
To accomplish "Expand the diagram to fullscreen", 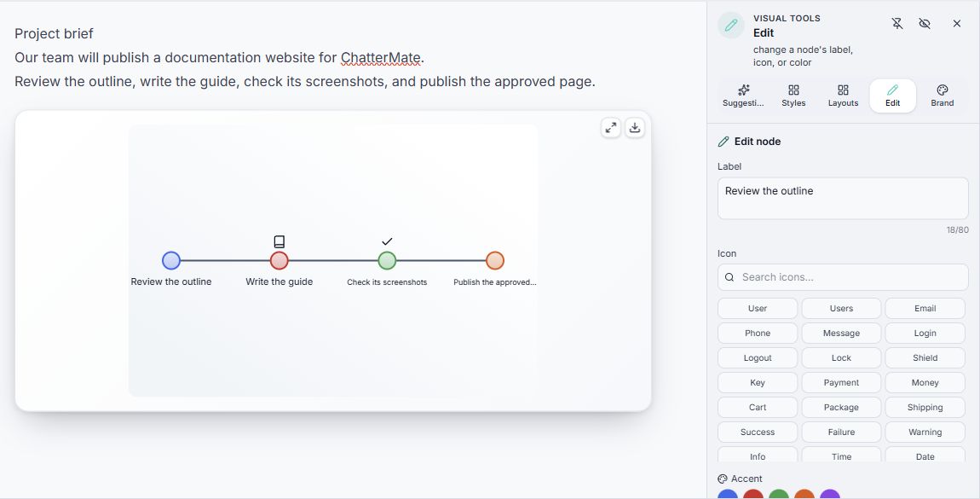I will (x=611, y=128).
